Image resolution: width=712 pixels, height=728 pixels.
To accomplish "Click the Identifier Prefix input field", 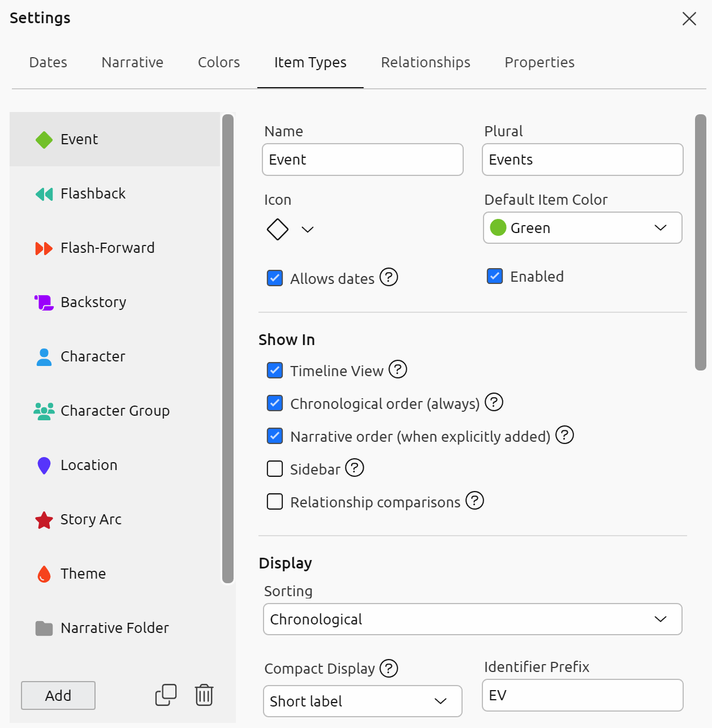I will click(x=582, y=695).
